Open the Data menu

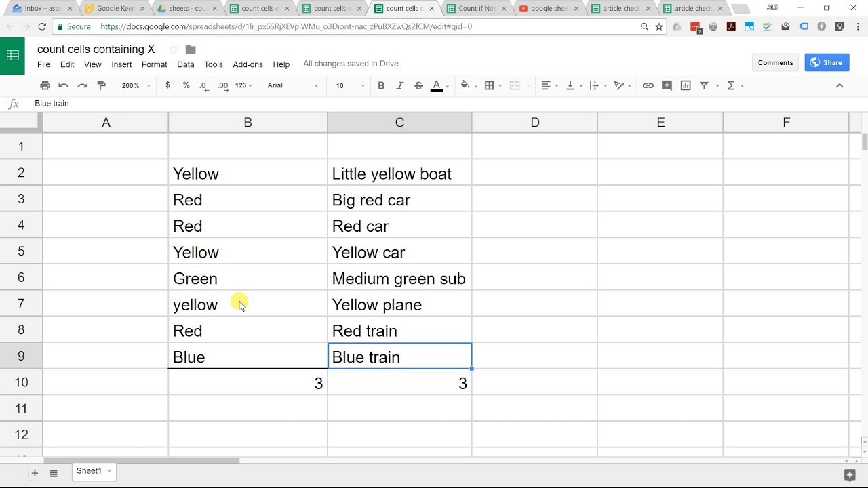coord(186,64)
